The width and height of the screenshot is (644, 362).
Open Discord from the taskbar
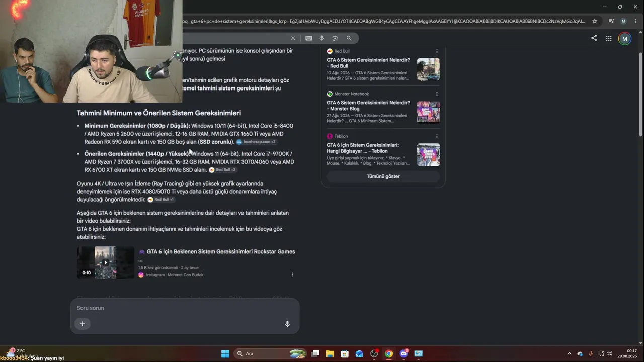pos(404,353)
